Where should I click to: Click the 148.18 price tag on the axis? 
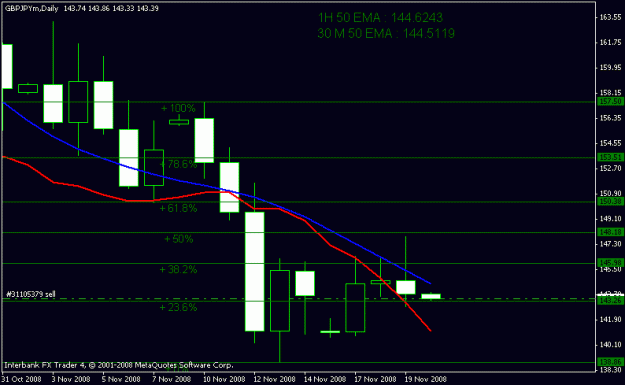(610, 232)
